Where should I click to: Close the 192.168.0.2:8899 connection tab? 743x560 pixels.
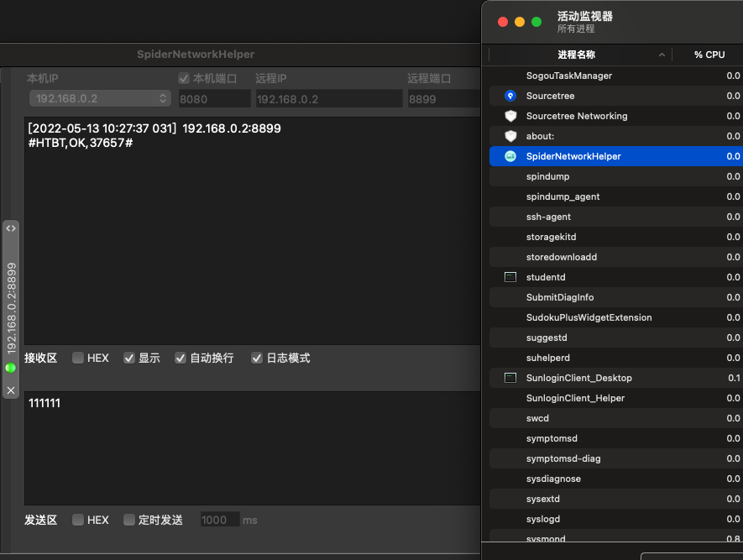[x=11, y=390]
